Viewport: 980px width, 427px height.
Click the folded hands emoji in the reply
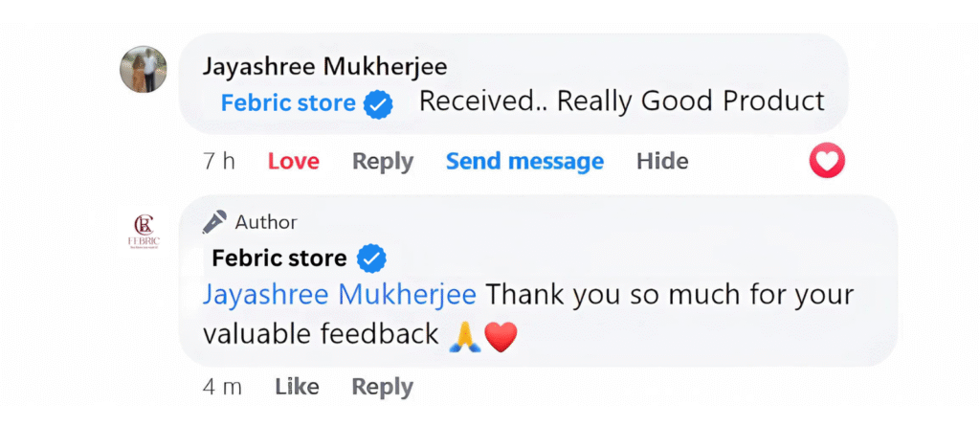464,334
